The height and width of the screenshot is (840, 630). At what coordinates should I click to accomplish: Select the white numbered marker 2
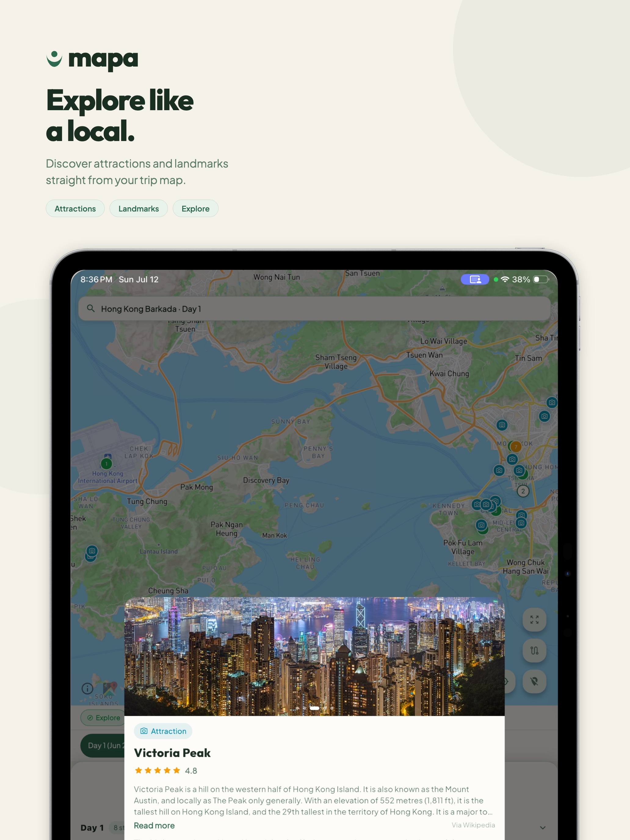click(523, 491)
